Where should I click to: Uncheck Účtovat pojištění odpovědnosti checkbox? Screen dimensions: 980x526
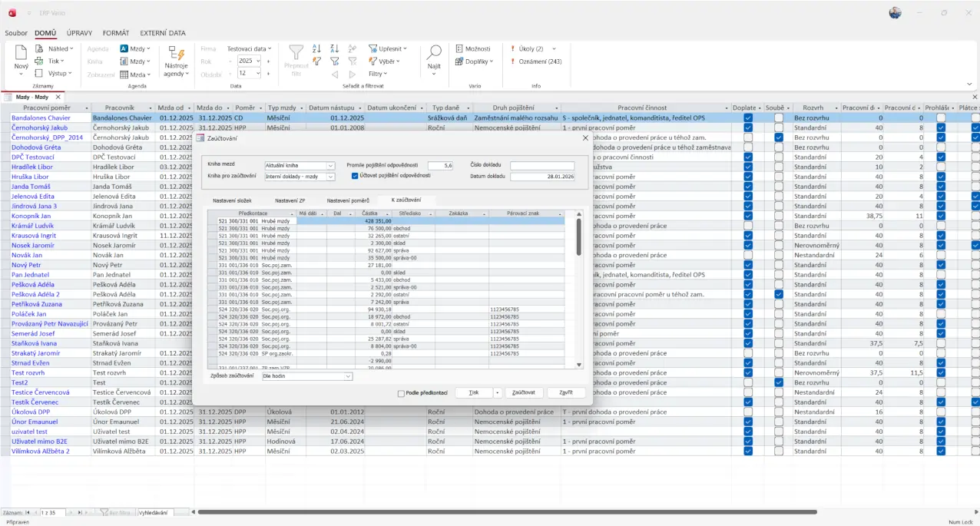355,175
